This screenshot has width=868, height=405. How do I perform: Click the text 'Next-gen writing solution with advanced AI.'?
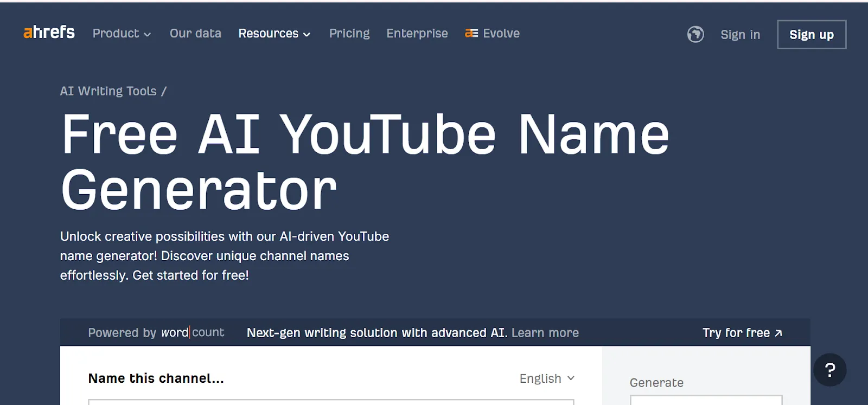coord(377,333)
